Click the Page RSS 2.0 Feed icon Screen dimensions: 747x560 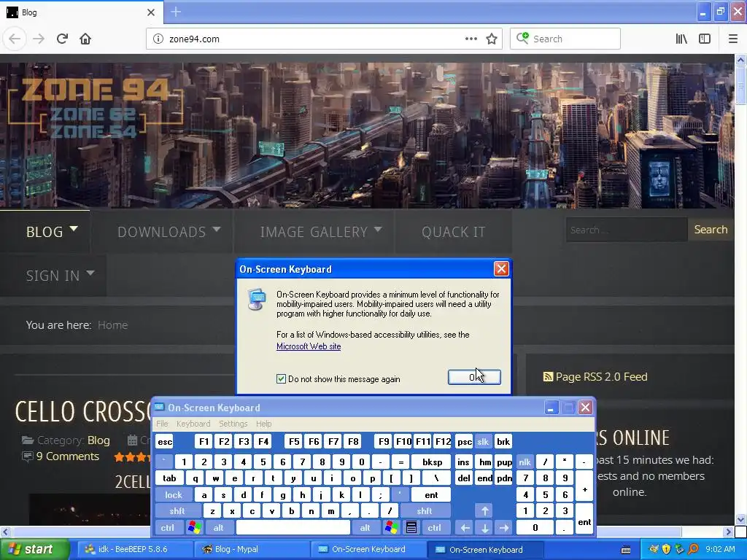coord(548,377)
